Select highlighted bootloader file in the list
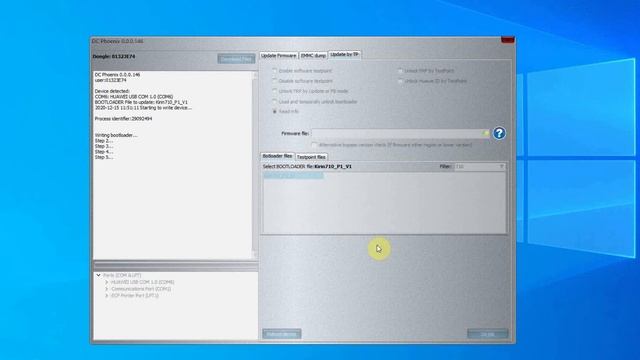Viewport: 640px width, 360px height. (x=293, y=176)
